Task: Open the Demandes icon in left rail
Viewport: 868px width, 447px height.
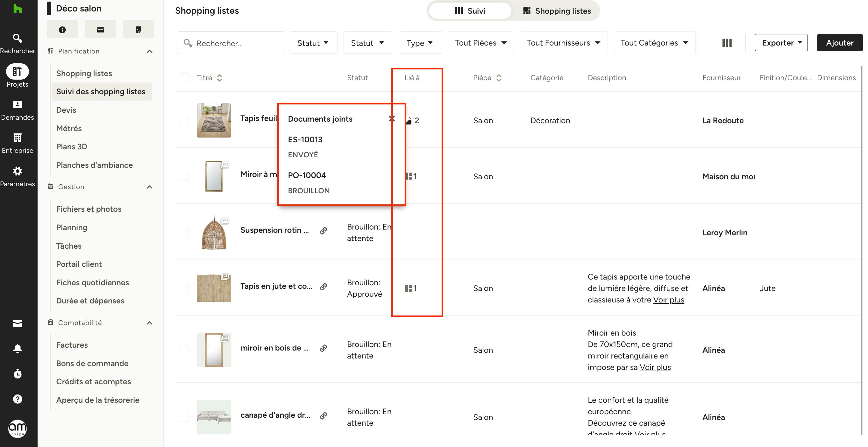Action: (x=18, y=104)
